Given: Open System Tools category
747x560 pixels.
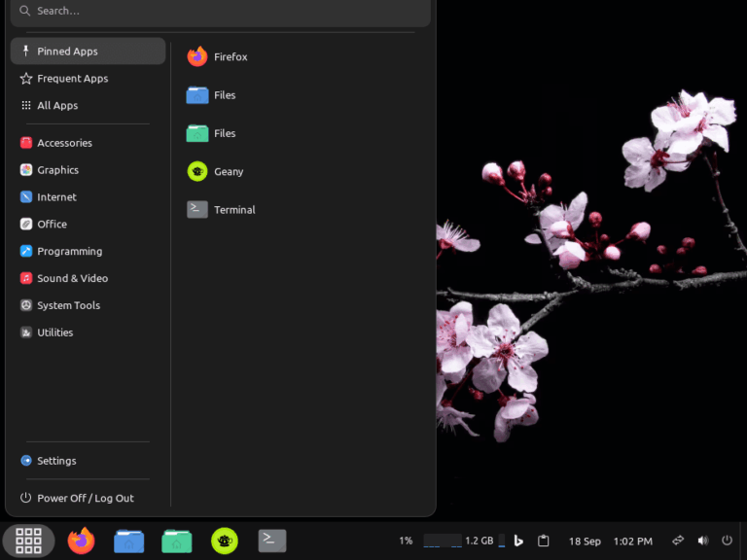Looking at the screenshot, I should pos(89,305).
